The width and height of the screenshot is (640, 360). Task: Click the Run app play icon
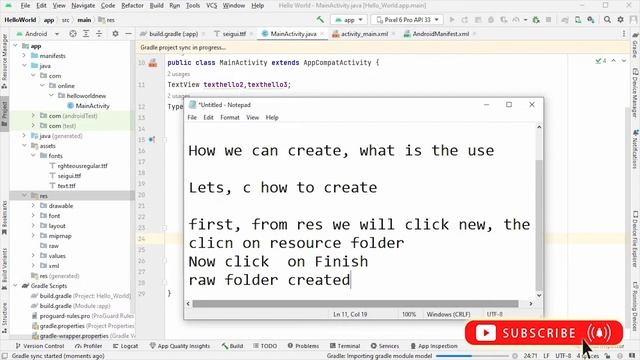click(452, 20)
